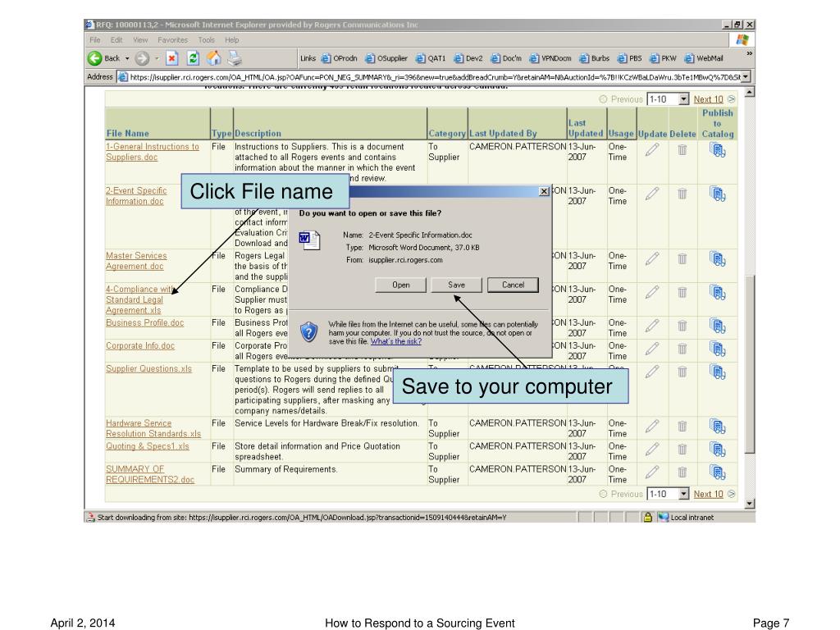Click Update pencil for Quoting & Specs1 row
Image resolution: width=840 pixels, height=630 pixels.
[x=652, y=449]
